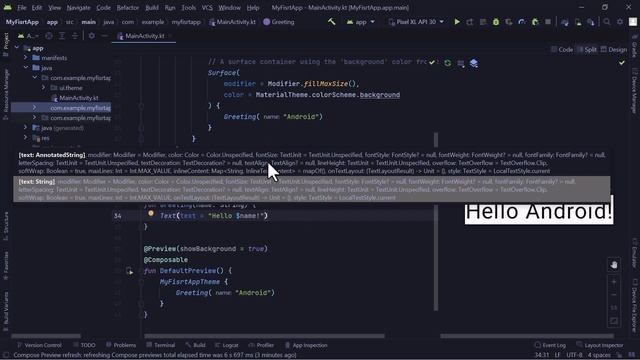Click the yellow intention bulb on line 34
This screenshot has width=640, height=360.
(x=151, y=213)
